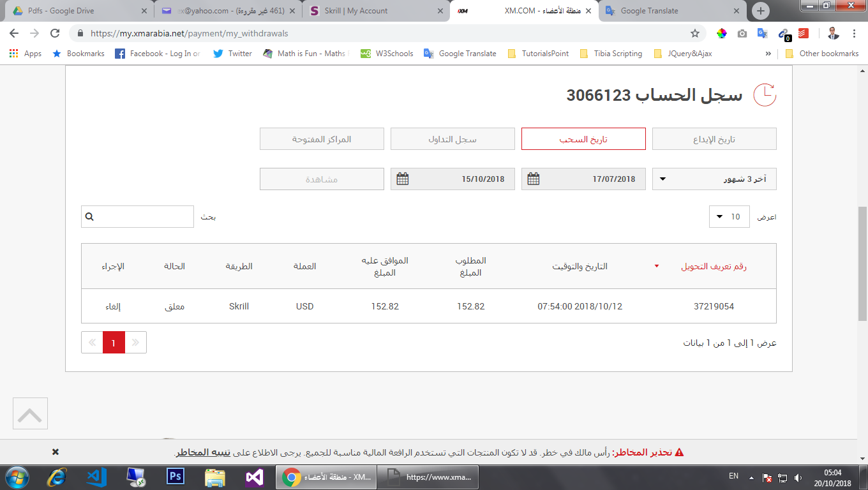Switch to the trading history tab
868x490 pixels.
(453, 139)
